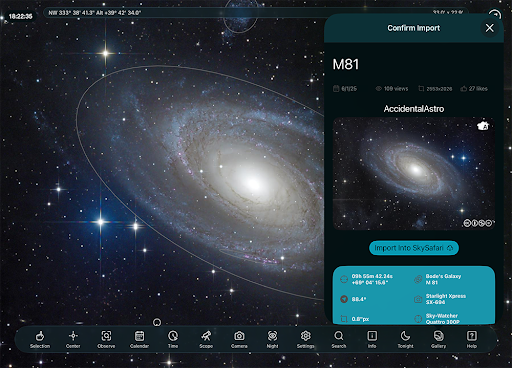Image resolution: width=512 pixels, height=368 pixels.
Task: Open the Gallery tool
Action: click(x=438, y=339)
